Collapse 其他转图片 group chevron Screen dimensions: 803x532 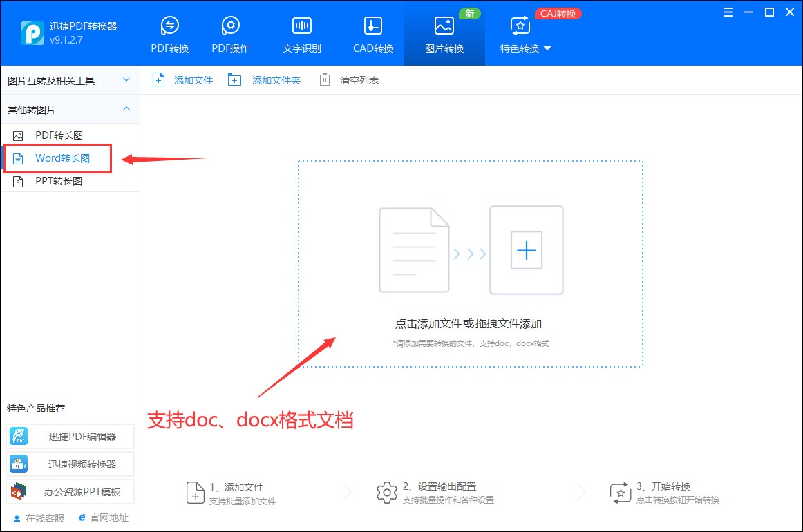pos(126,109)
